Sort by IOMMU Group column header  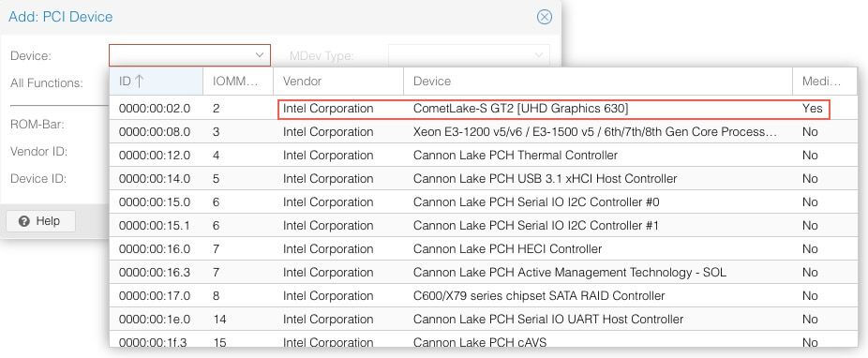tap(237, 81)
